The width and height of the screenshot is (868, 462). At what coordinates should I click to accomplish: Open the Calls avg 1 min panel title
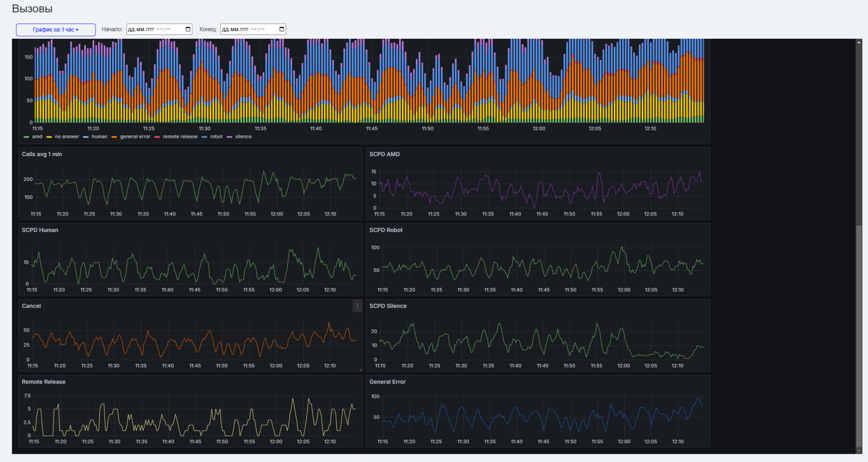pyautogui.click(x=42, y=154)
